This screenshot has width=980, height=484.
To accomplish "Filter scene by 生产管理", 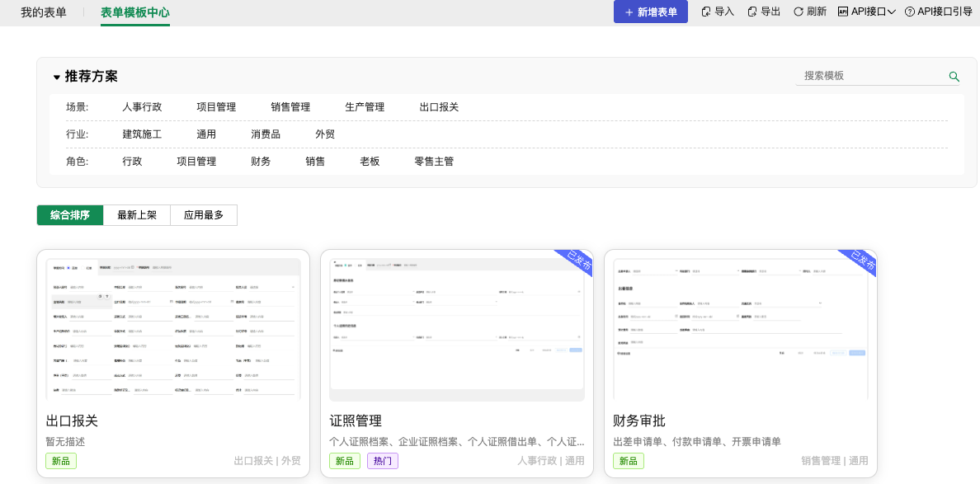I will (365, 107).
